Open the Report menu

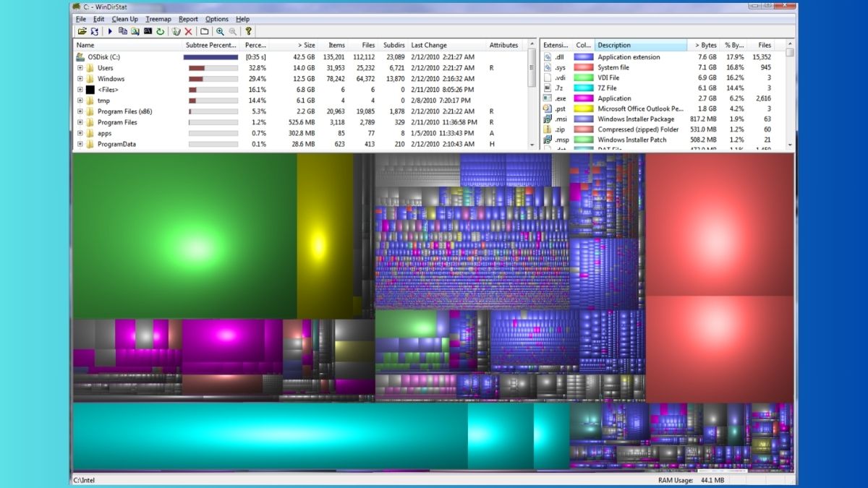[x=188, y=19]
